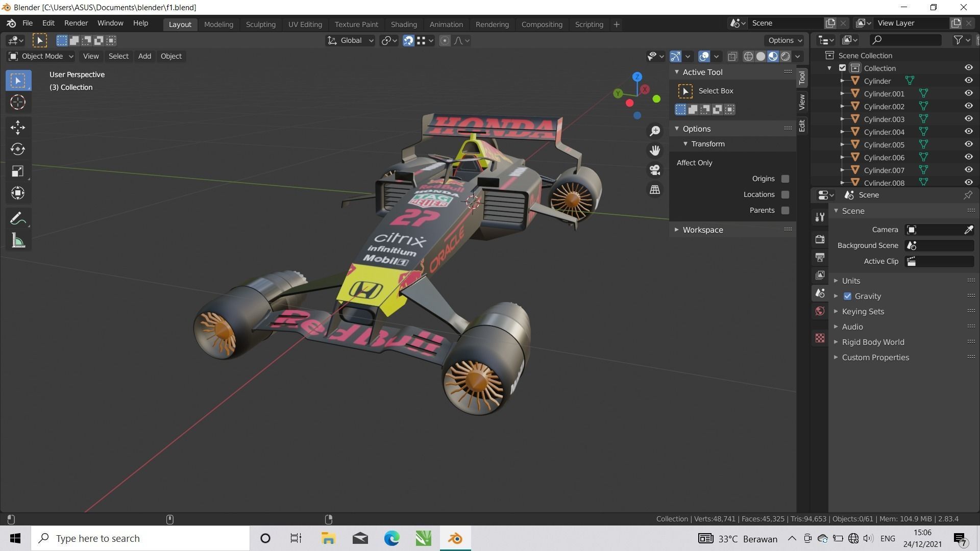
Task: Select the Scale tool
Action: [x=18, y=171]
